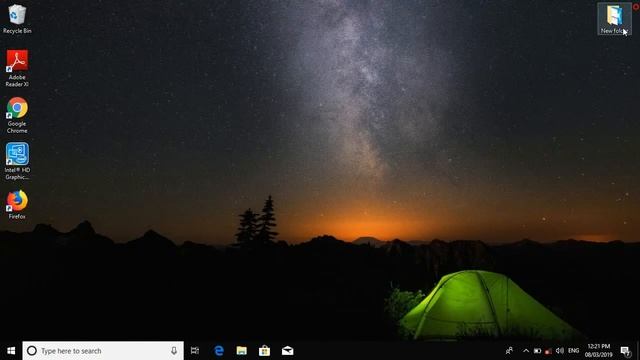Open the Mail app from the taskbar

point(287,351)
